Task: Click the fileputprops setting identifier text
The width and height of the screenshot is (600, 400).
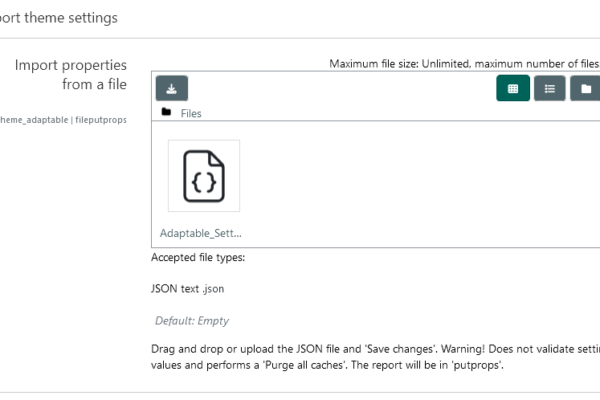Action: (x=101, y=120)
